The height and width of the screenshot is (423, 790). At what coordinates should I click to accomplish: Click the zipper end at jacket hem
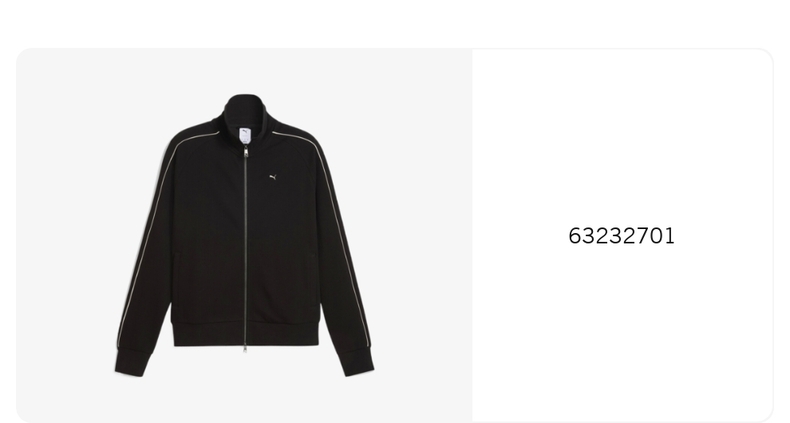[x=245, y=347]
